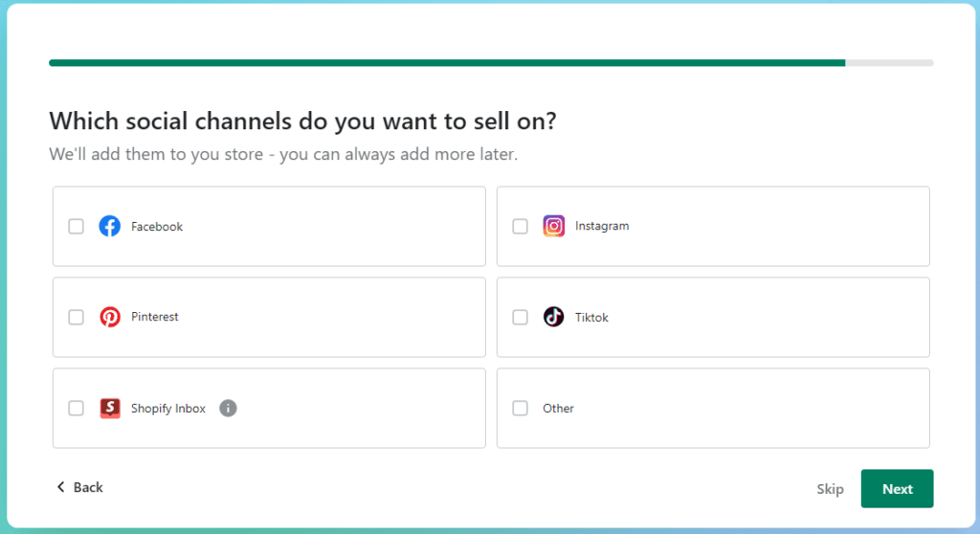Image resolution: width=980 pixels, height=534 pixels.
Task: Open the Shopify Inbox info tooltip icon
Action: pos(228,409)
